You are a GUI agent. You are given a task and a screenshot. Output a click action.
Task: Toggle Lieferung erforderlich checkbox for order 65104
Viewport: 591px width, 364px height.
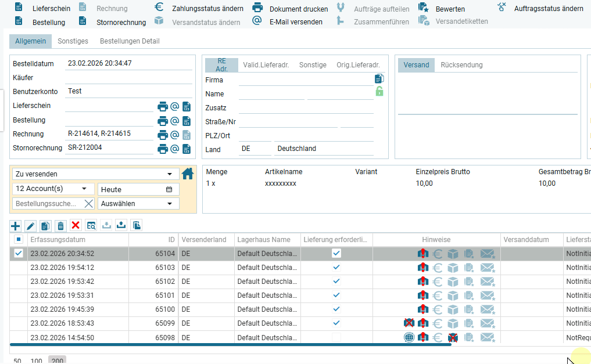pyautogui.click(x=336, y=253)
